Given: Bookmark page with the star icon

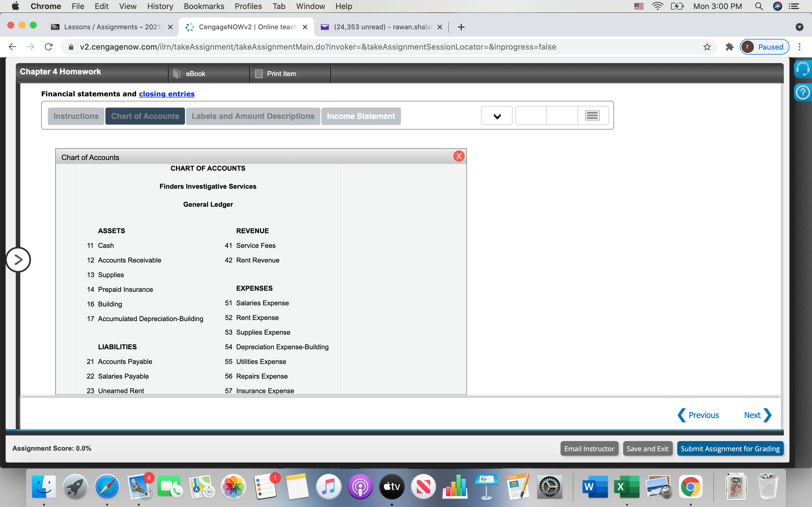Looking at the screenshot, I should pyautogui.click(x=707, y=47).
